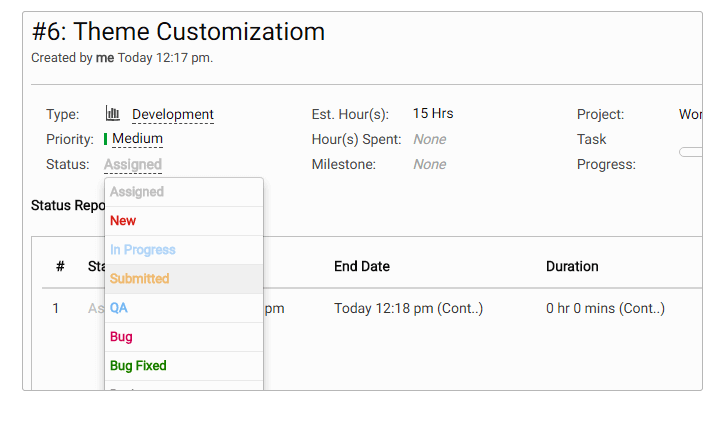Viewport: 725px width, 421px height.
Task: Select Submitted status option
Action: (184, 279)
